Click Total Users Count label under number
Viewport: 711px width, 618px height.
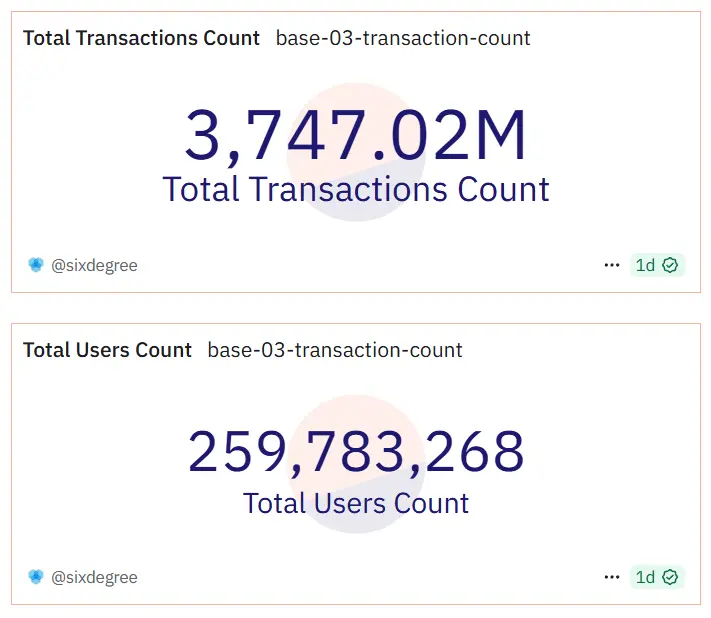pyautogui.click(x=356, y=503)
